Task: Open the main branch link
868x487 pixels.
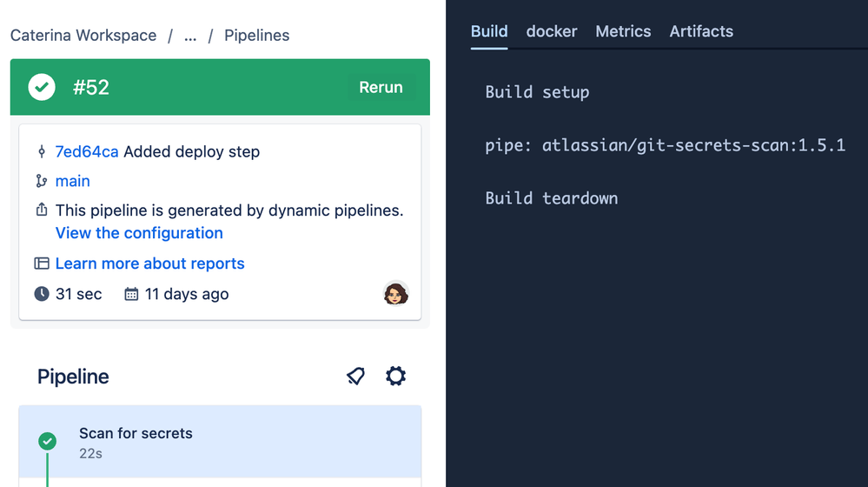Action: tap(73, 181)
